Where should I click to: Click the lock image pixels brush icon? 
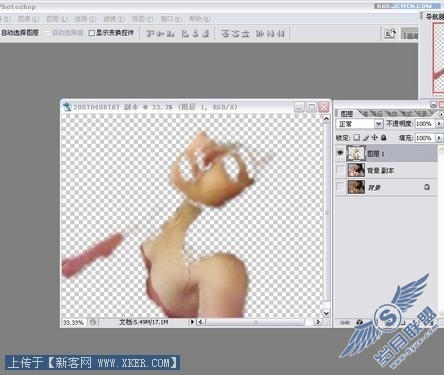(x=366, y=137)
